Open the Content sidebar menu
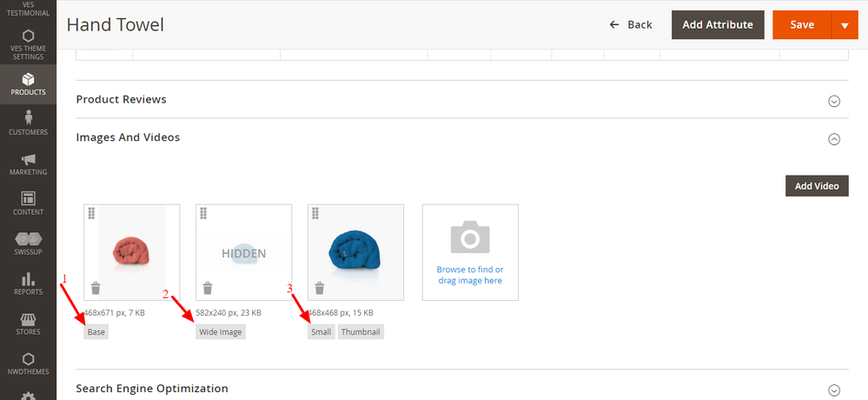The height and width of the screenshot is (400, 868). point(28,203)
